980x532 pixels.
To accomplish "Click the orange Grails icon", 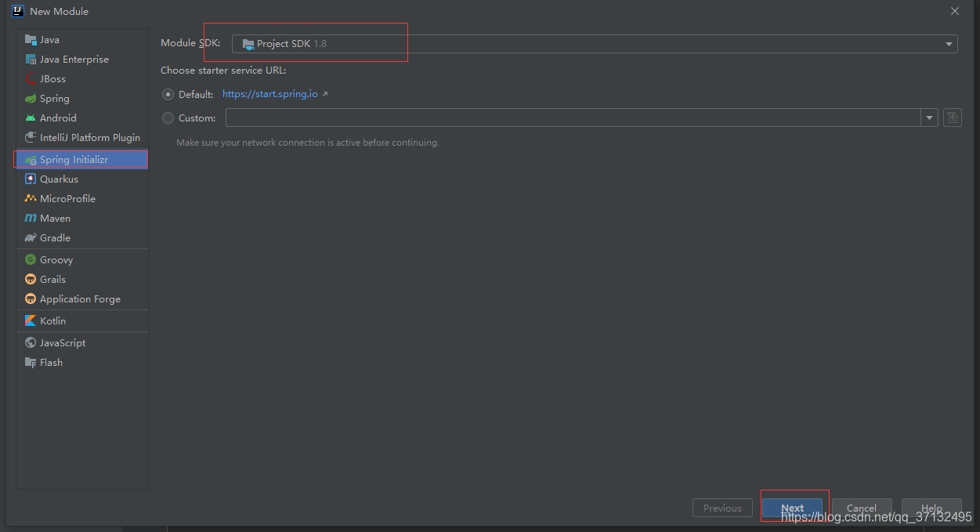I will pos(31,280).
